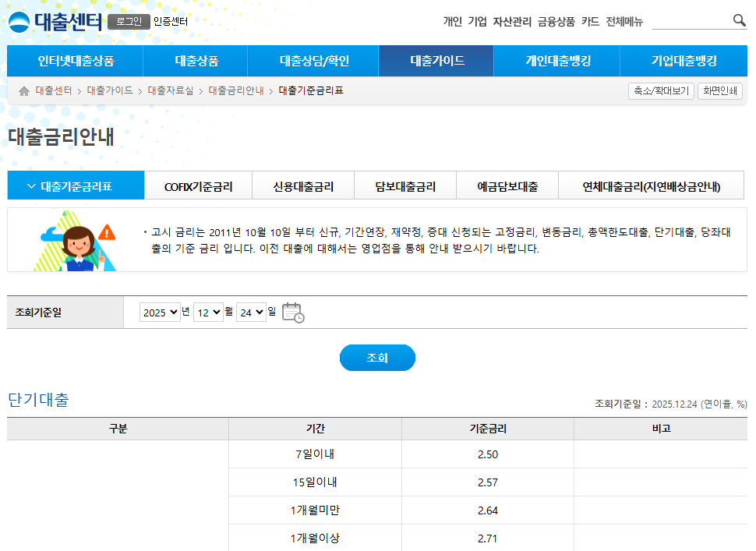
Task: Expand the day dropdown showing 24
Action: tap(251, 313)
